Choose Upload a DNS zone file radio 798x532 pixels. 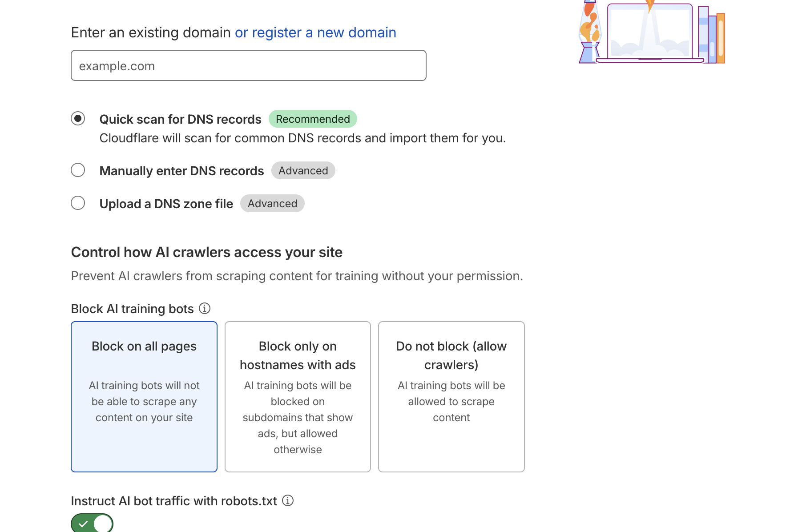coord(78,203)
